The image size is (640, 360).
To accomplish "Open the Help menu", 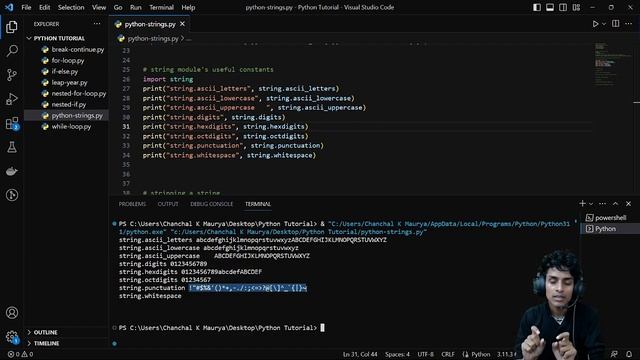I will tap(188, 7).
